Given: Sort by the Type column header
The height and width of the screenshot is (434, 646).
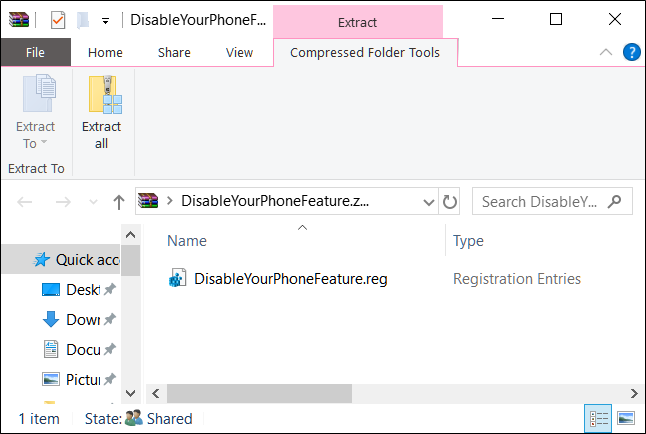Looking at the screenshot, I should click(468, 240).
